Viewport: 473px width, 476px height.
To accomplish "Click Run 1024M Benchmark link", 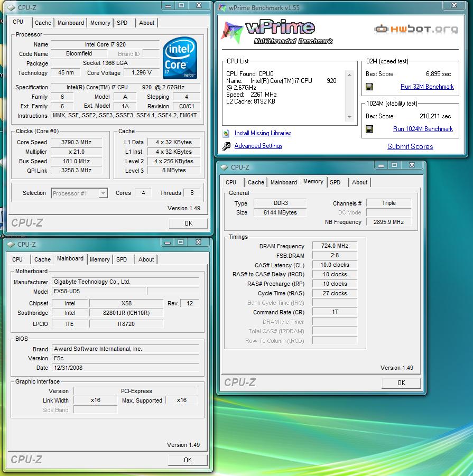I will (423, 129).
